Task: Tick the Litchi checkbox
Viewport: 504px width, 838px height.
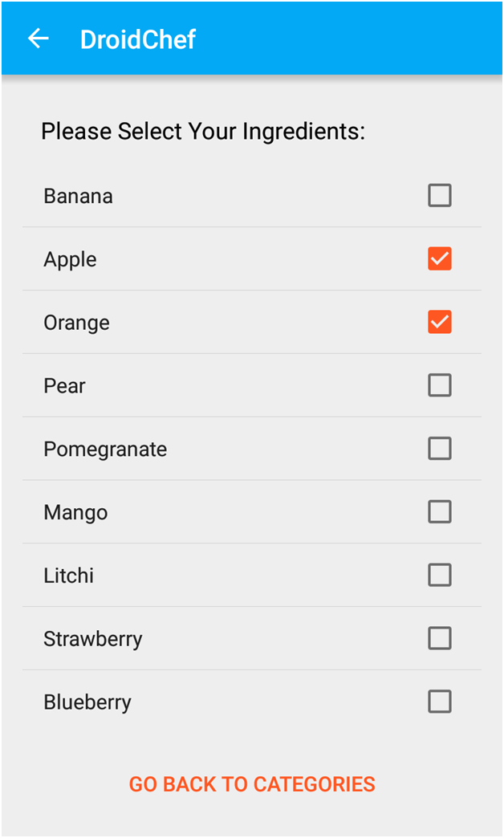Action: [x=439, y=575]
